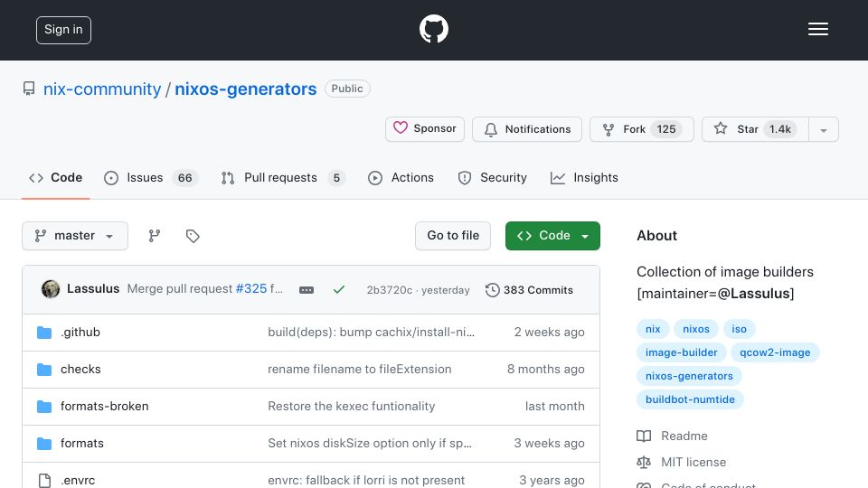The width and height of the screenshot is (868, 488).
Task: Open Lassulus author link in commit bar
Action: 93,289
